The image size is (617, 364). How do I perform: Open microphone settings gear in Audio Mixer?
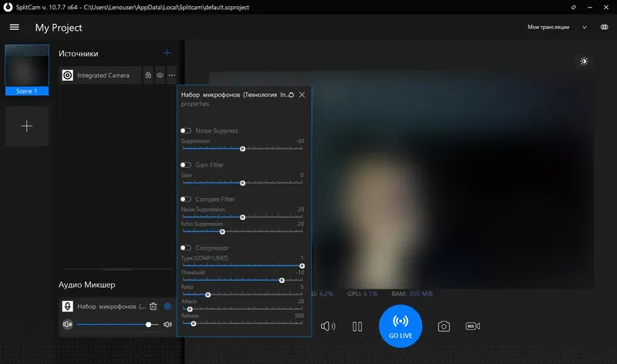tap(167, 306)
